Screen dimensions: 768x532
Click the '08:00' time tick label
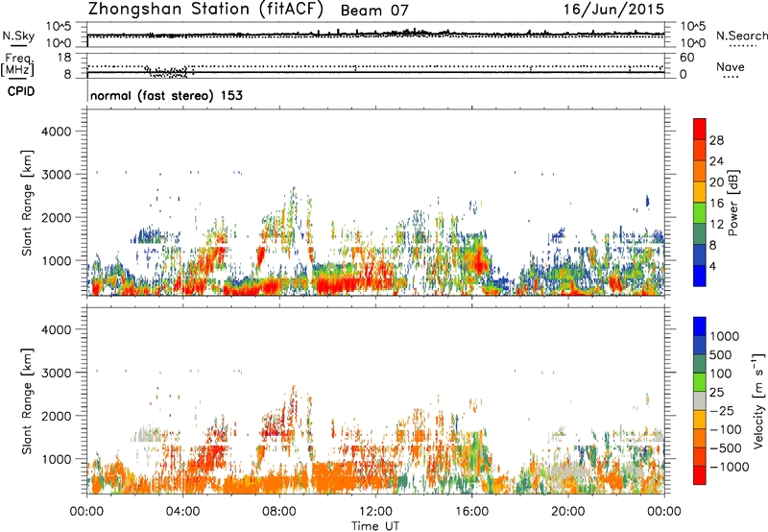(279, 512)
